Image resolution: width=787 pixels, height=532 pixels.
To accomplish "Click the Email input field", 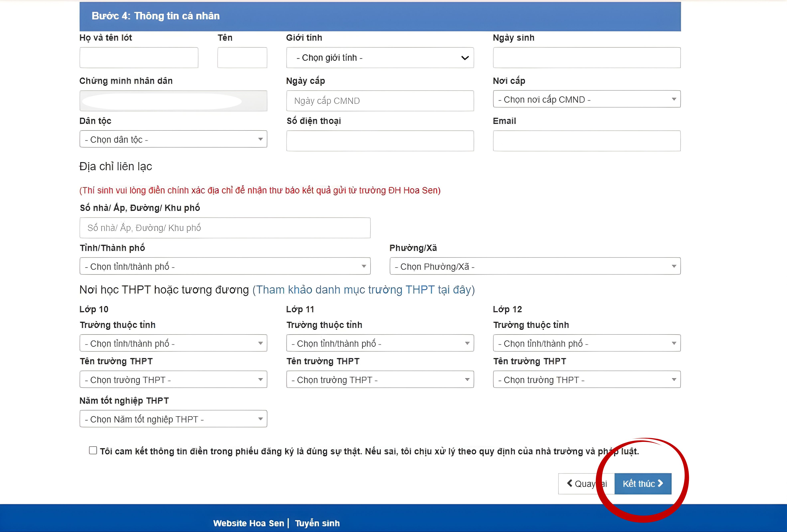I will (586, 141).
